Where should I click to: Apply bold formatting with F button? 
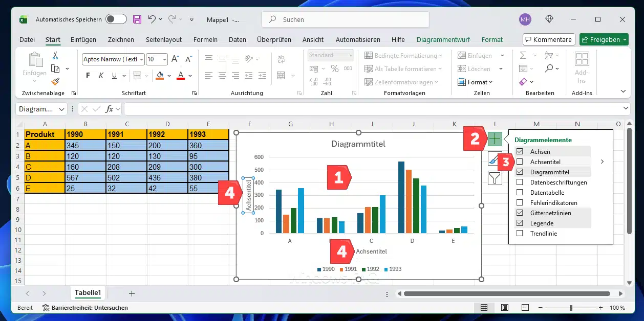click(x=88, y=76)
